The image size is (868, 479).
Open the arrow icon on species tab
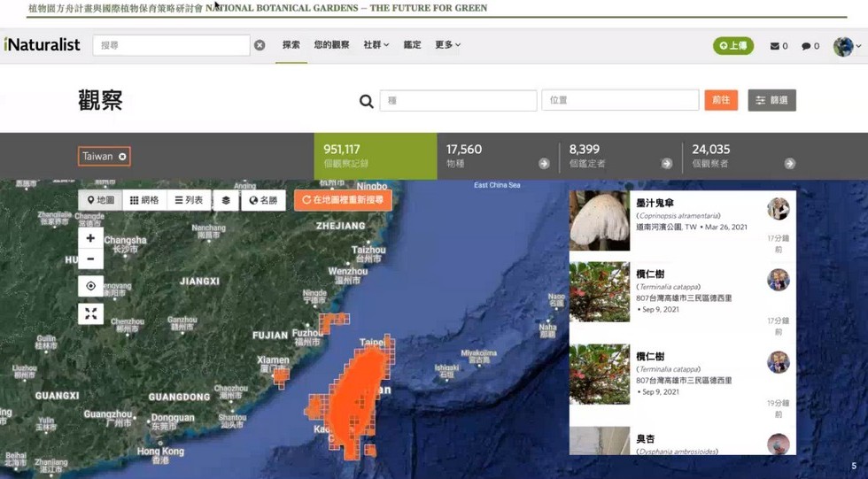click(544, 164)
